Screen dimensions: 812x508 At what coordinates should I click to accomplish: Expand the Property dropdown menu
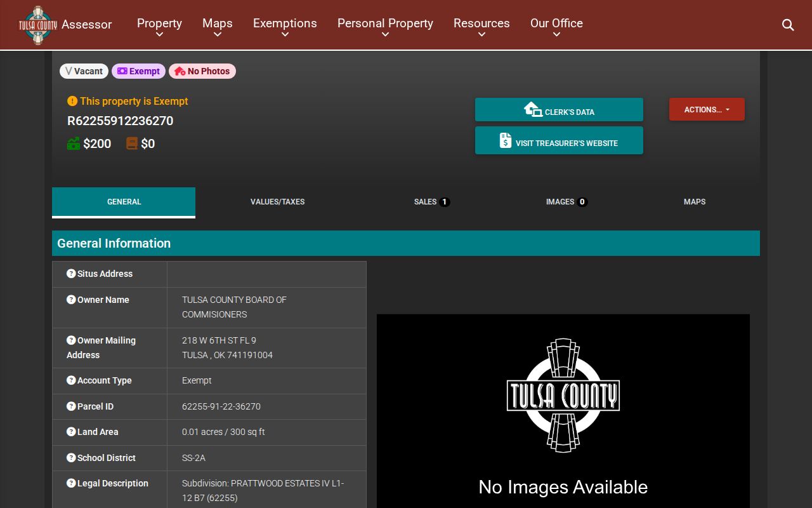(x=159, y=27)
